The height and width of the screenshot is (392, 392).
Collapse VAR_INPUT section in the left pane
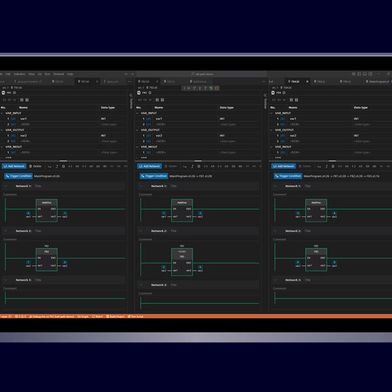[3, 113]
